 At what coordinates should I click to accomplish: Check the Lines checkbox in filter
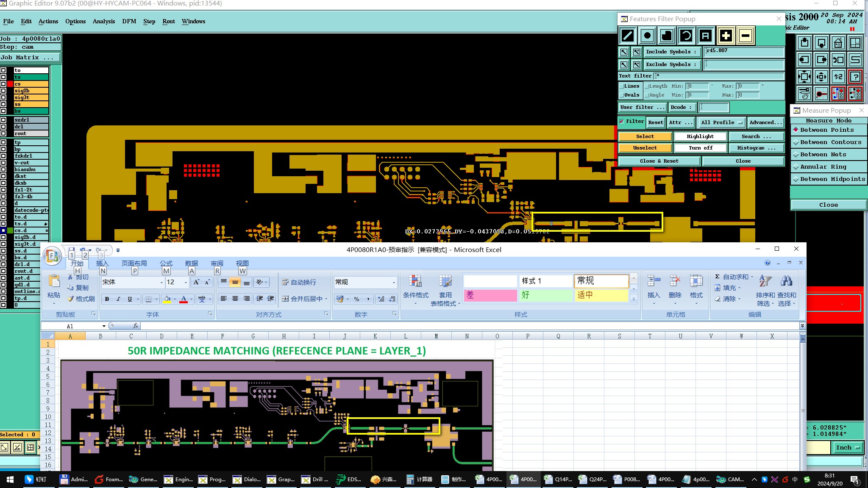622,86
